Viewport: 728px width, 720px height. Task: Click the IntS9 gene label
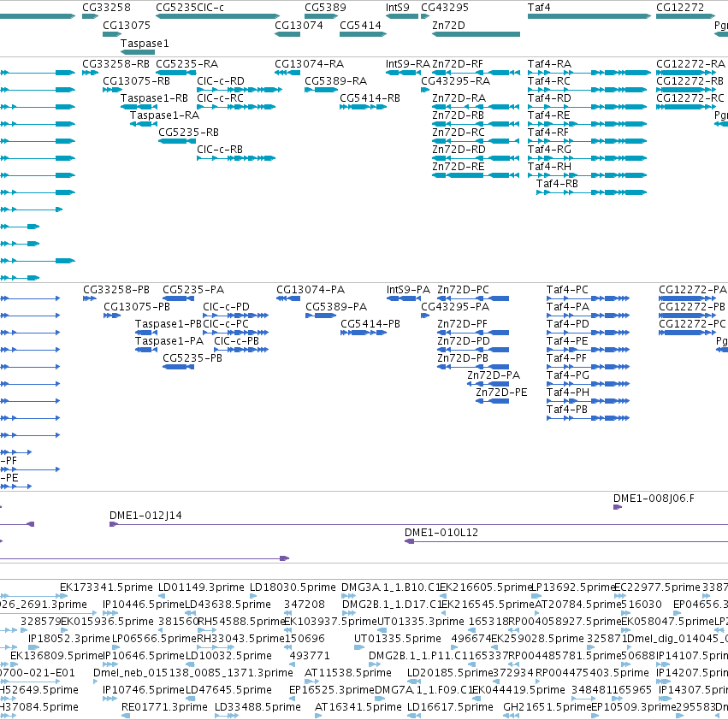click(x=398, y=8)
